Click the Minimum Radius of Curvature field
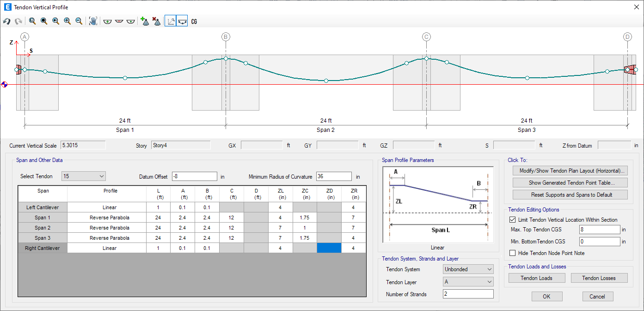 pyautogui.click(x=334, y=177)
